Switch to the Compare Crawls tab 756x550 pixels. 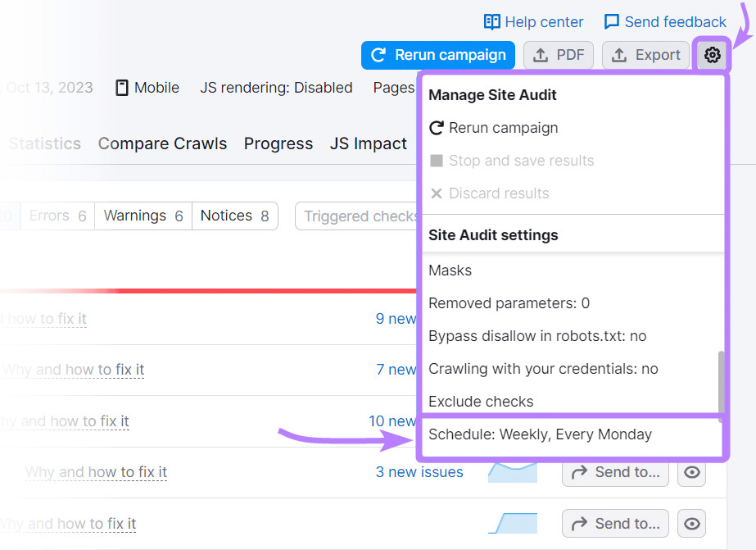[162, 143]
